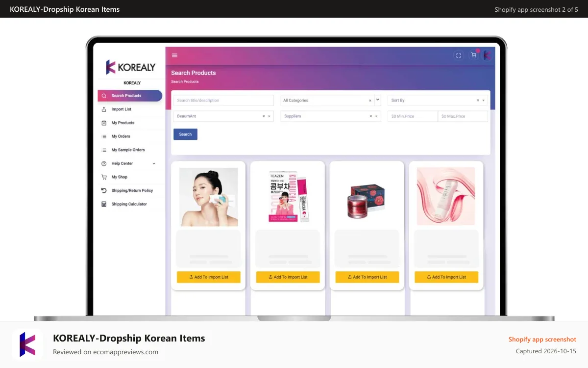The image size is (588, 368).
Task: Click the Help Center question mark icon
Action: (x=104, y=163)
